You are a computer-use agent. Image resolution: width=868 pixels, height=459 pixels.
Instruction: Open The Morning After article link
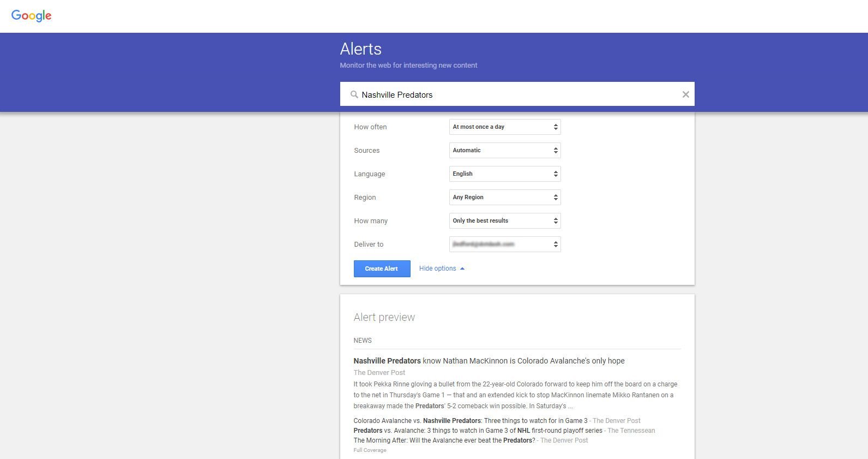click(x=444, y=440)
